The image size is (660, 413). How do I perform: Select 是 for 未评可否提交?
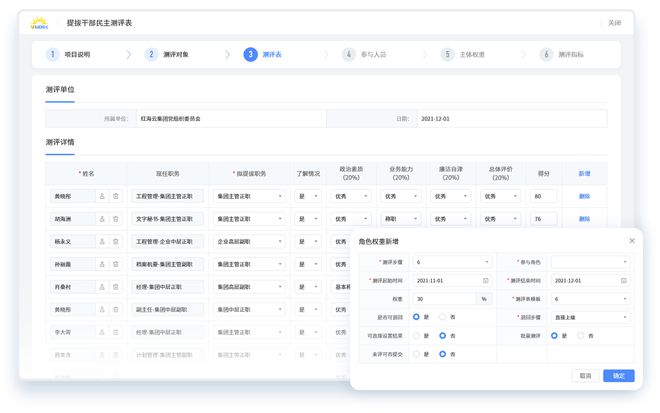(416, 354)
